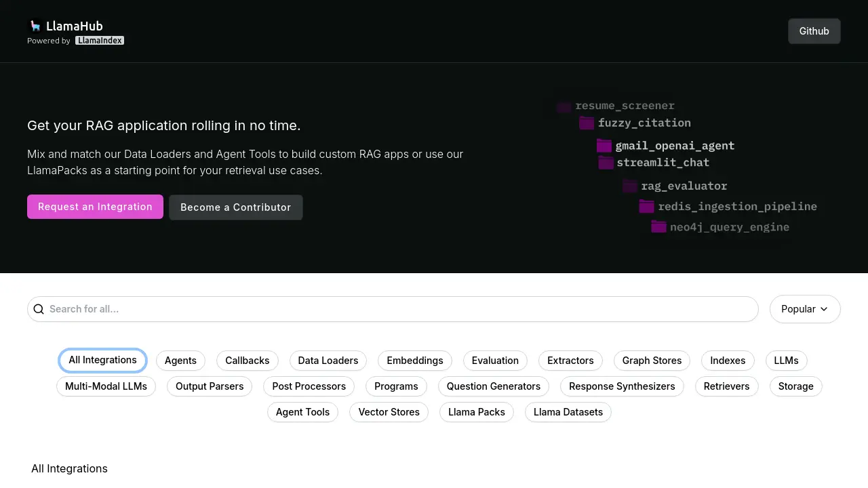Click the LlamaHub llama logo icon
Image resolution: width=868 pixels, height=488 pixels.
[x=35, y=26]
